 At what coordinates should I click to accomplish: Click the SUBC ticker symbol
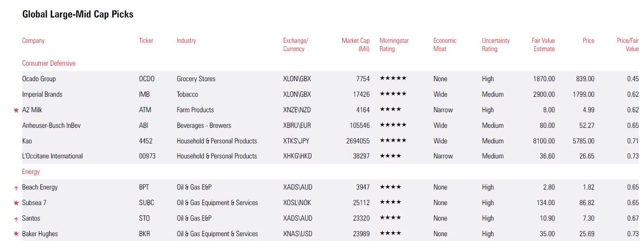(x=147, y=203)
